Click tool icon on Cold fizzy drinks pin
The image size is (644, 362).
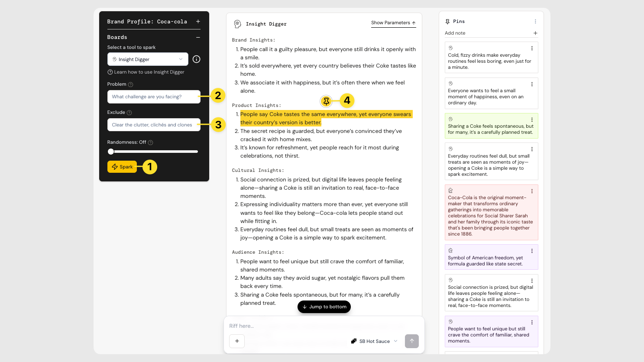tap(450, 48)
